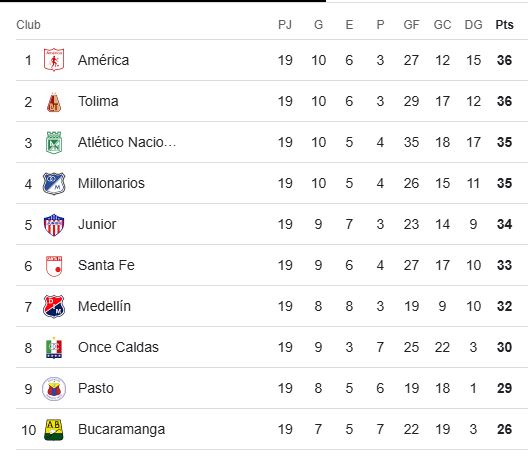The height and width of the screenshot is (458, 528).
Task: Open the truncated Atlético Nacio… team name
Action: [x=127, y=142]
